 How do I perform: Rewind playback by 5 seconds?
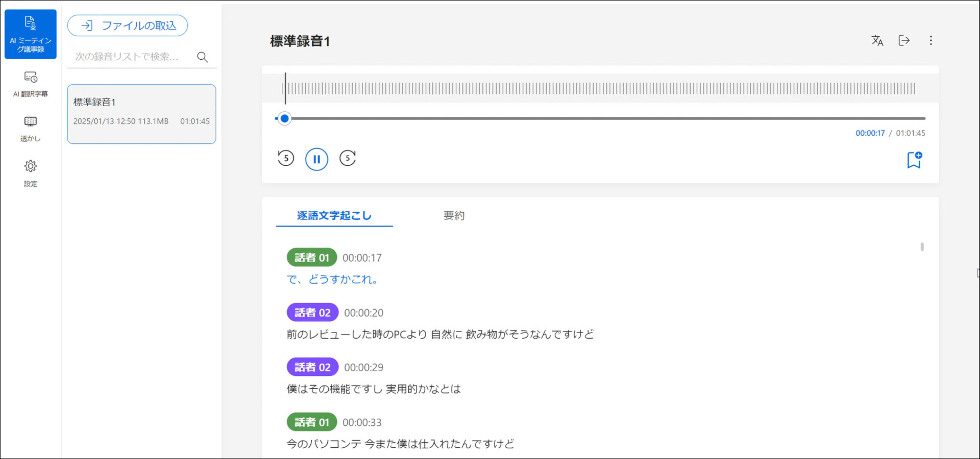(286, 158)
